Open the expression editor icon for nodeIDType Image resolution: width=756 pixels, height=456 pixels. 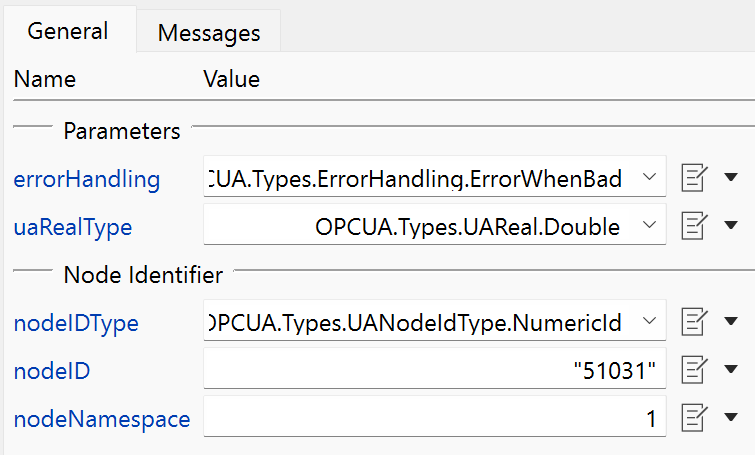point(694,321)
